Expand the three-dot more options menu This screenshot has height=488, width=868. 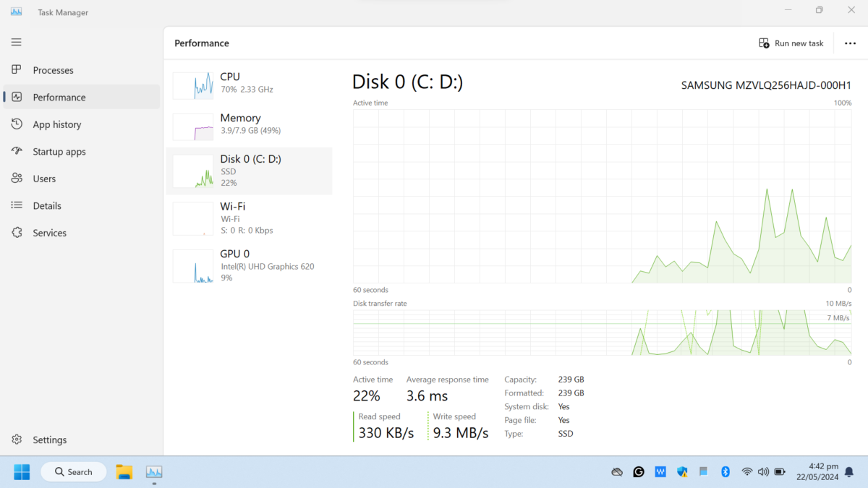850,43
